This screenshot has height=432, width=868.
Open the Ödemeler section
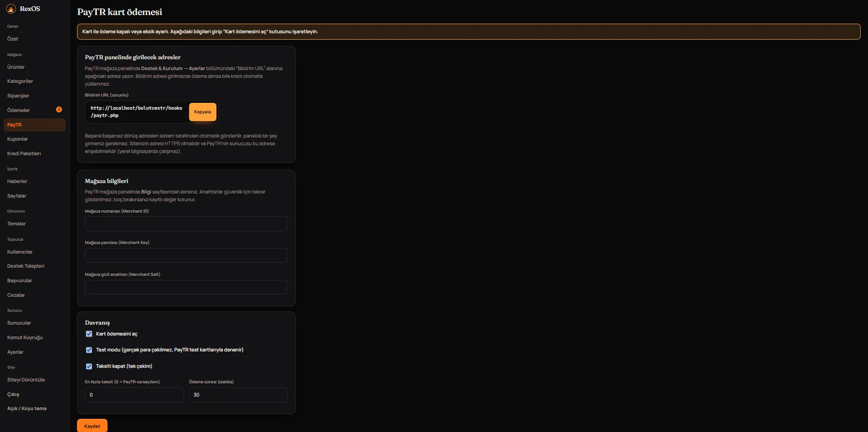tap(35, 110)
